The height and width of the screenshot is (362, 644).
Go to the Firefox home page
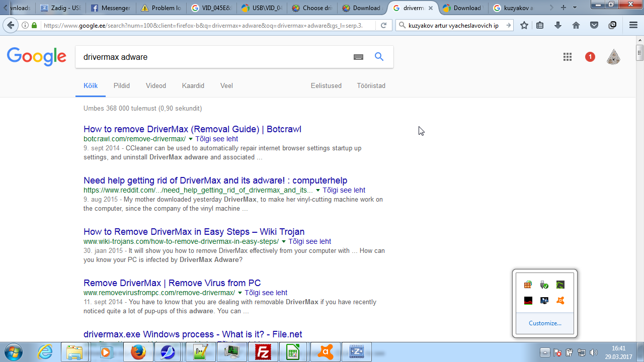(576, 25)
